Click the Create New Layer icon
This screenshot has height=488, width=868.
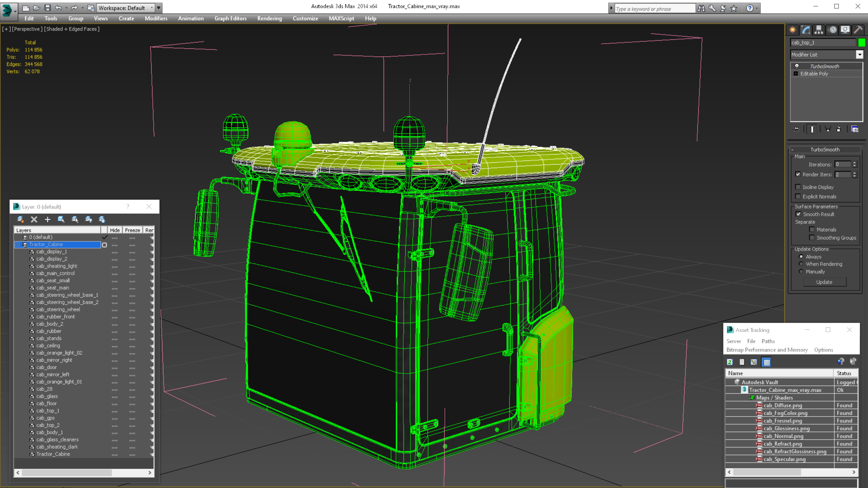tap(20, 219)
